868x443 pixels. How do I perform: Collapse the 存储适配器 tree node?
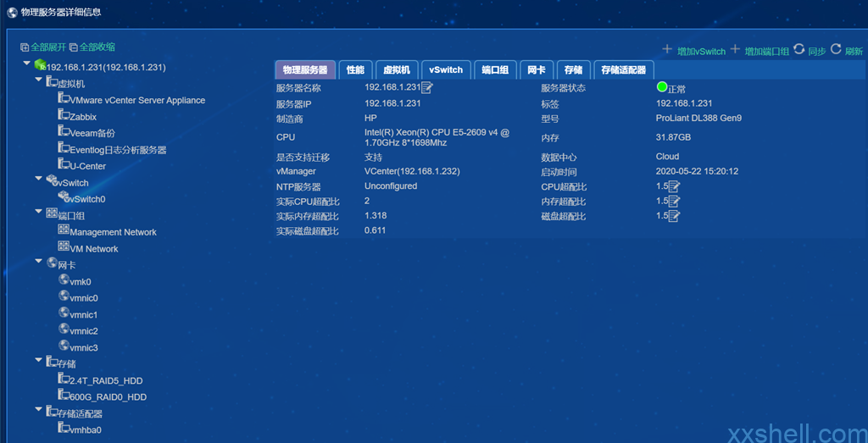[x=39, y=410]
